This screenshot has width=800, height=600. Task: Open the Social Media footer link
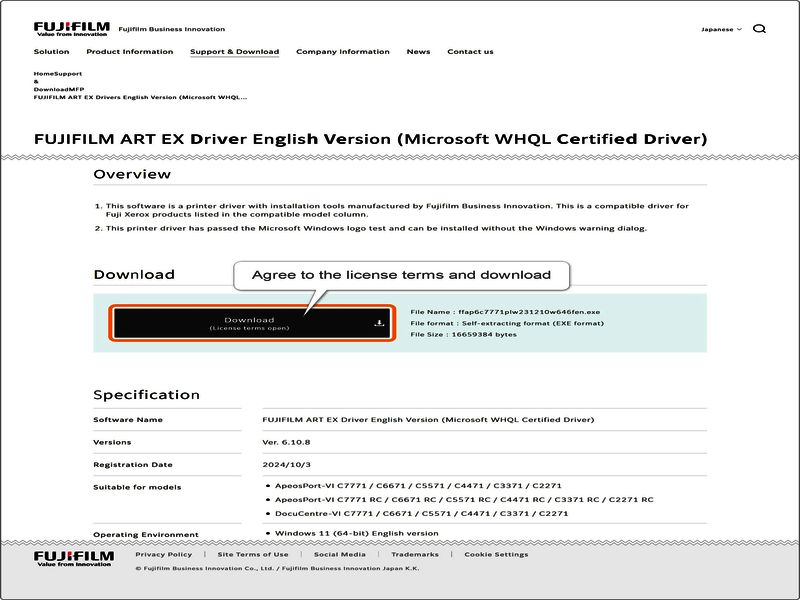[x=340, y=554]
